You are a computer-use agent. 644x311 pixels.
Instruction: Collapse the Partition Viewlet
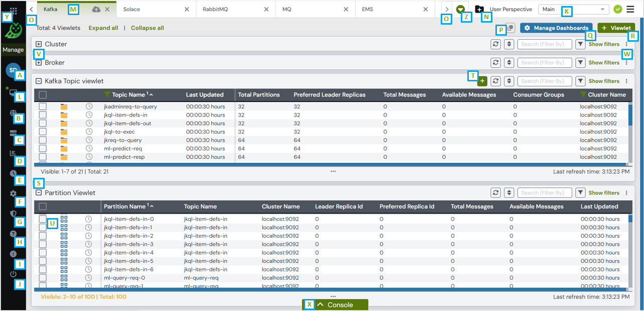(39, 193)
